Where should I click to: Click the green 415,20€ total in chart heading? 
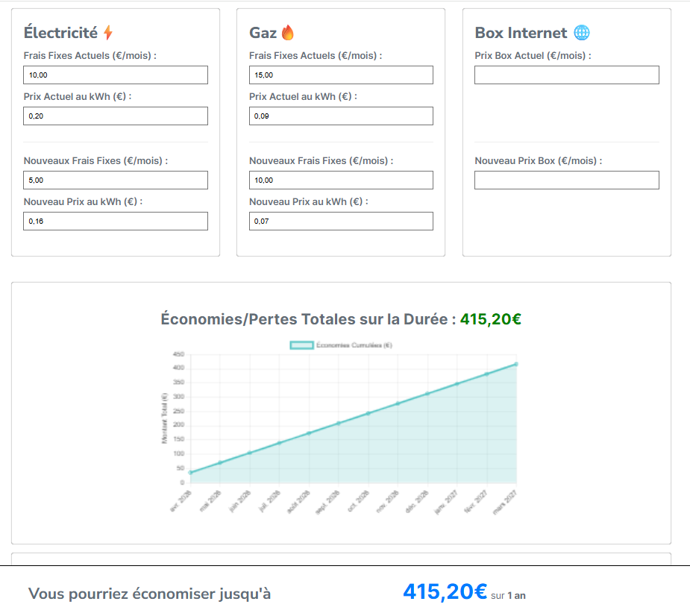(x=490, y=319)
